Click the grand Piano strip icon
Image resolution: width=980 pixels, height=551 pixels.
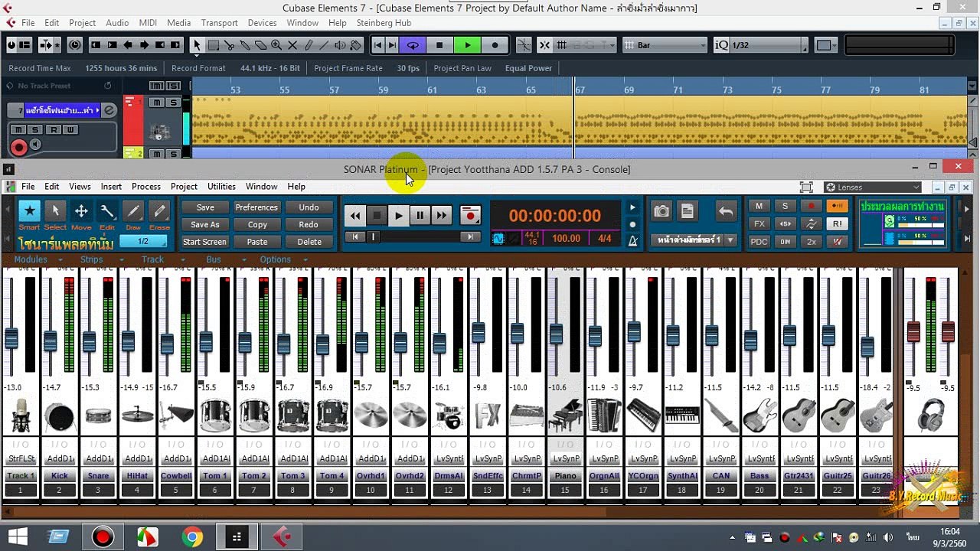click(566, 416)
